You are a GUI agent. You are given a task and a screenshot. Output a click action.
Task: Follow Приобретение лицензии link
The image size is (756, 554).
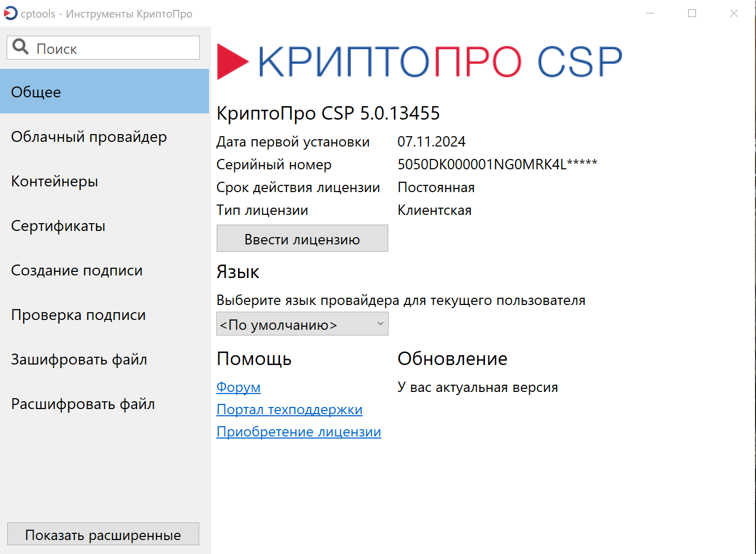click(299, 432)
